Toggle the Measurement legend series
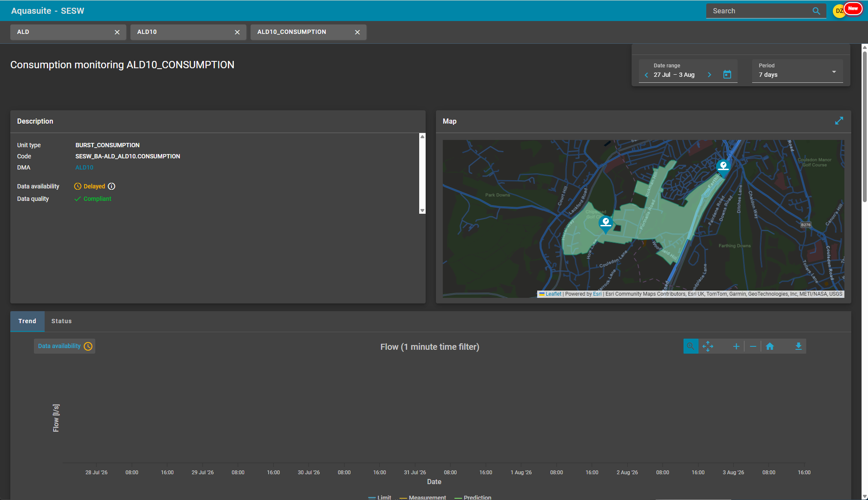This screenshot has height=500, width=868. tap(423, 497)
